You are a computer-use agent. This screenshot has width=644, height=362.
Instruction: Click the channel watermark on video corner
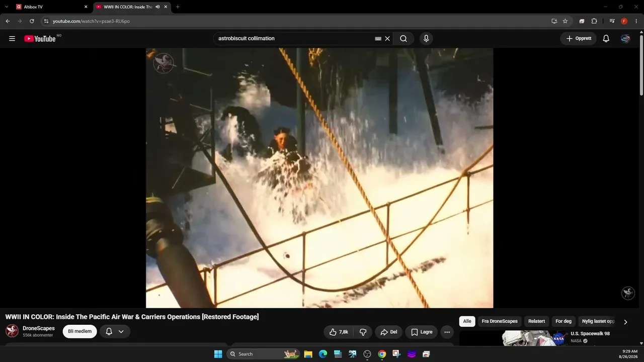tap(628, 293)
